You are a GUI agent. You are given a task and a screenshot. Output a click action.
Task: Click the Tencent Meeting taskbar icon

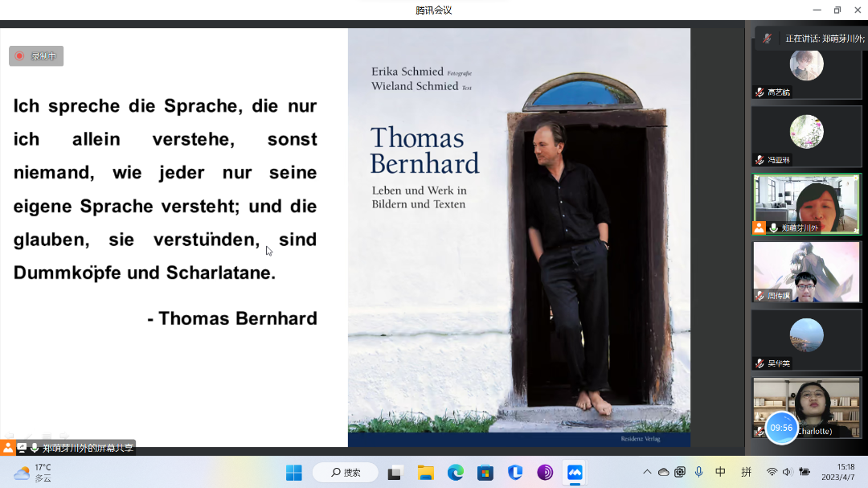(x=575, y=473)
